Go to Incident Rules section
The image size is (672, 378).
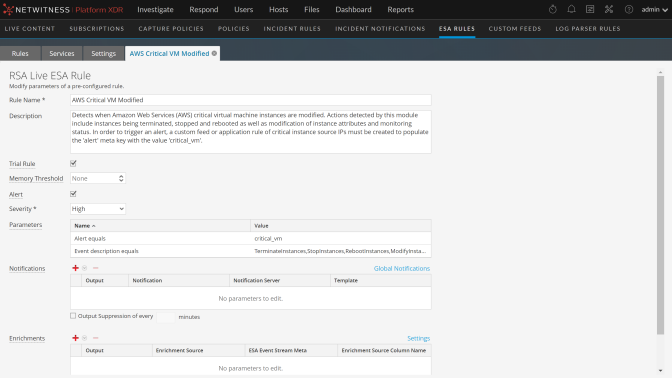pyautogui.click(x=292, y=29)
